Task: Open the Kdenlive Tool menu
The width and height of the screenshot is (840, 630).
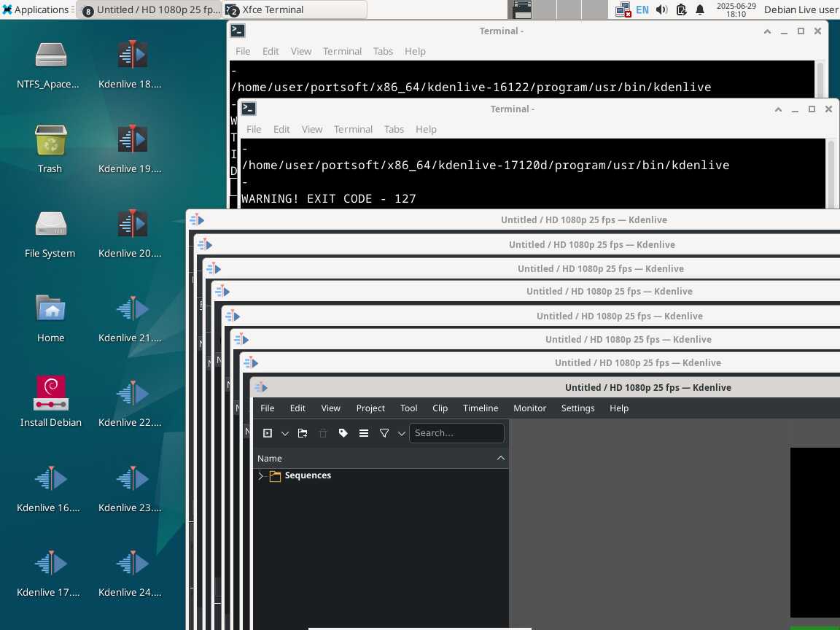Action: pos(409,408)
